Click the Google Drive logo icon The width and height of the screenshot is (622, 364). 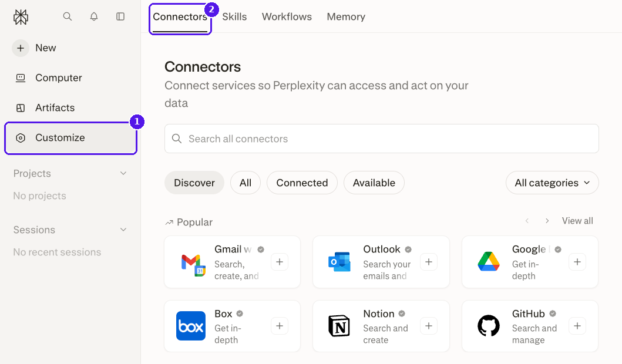coord(489,261)
